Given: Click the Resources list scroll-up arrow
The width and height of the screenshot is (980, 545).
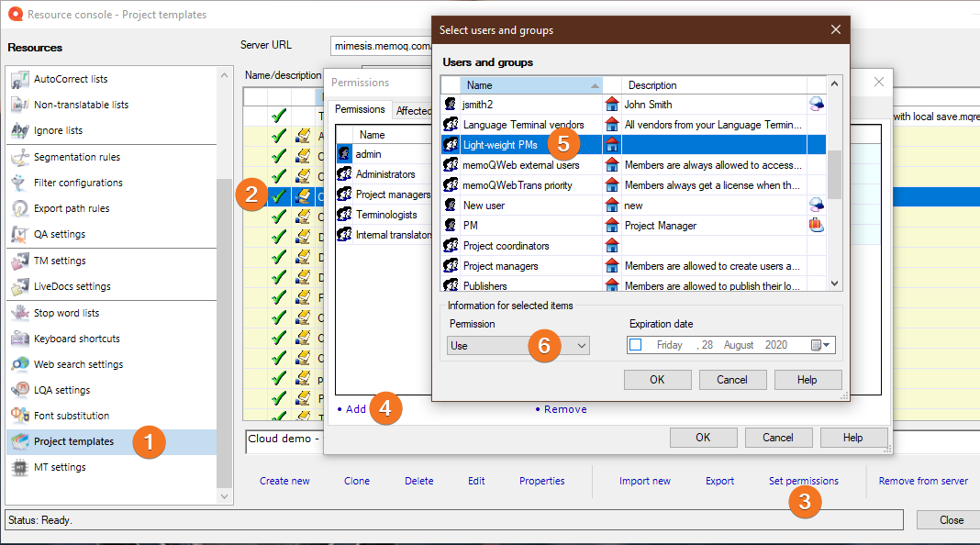Looking at the screenshot, I should point(225,75).
